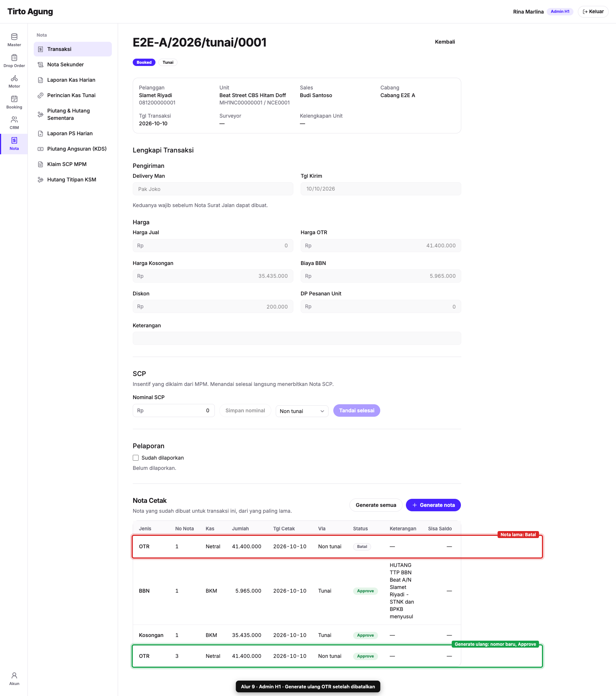
Task: Tick the Sudah dilaporkan checkbox
Action: [136, 458]
